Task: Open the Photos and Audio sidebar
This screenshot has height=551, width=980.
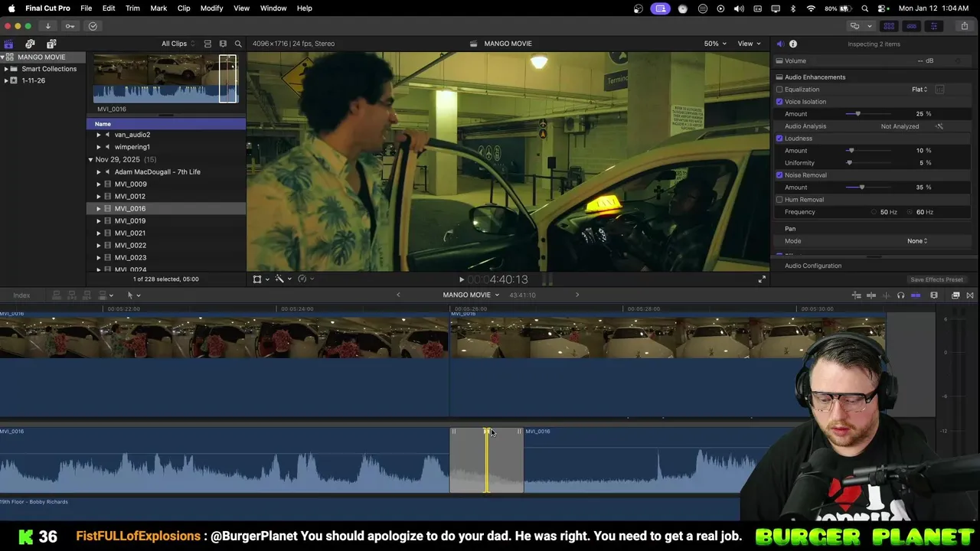Action: (30, 44)
